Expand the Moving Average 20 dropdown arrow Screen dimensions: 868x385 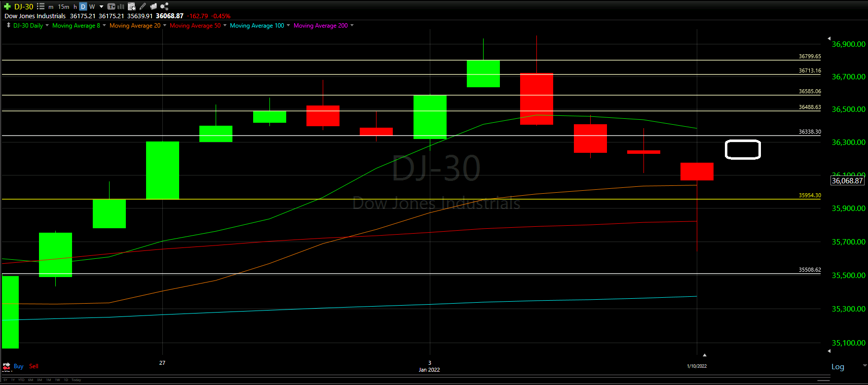[164, 25]
